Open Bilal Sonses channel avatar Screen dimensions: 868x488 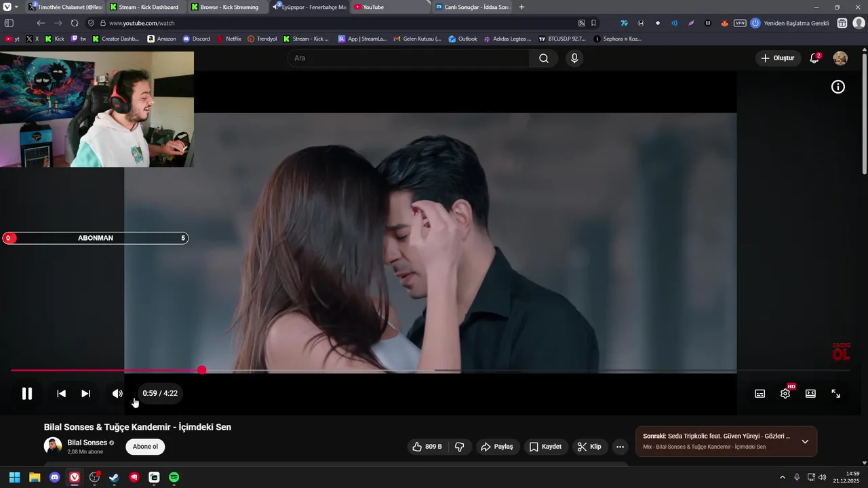click(53, 446)
